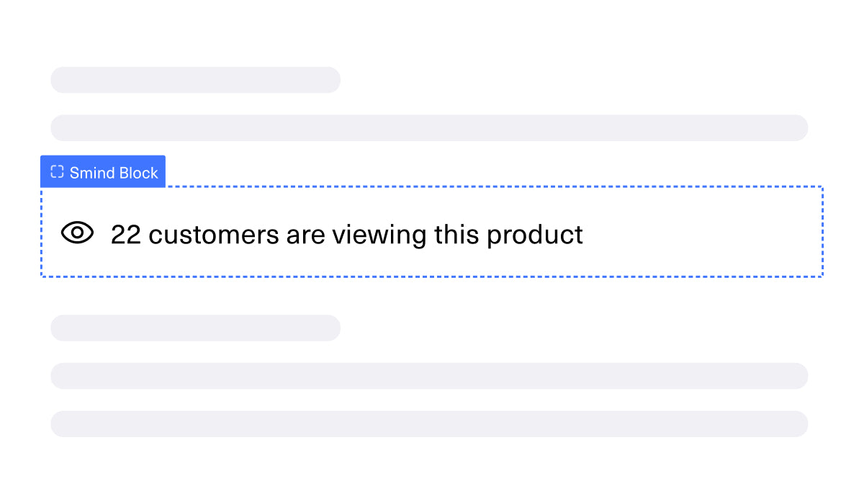The image size is (864, 504).
Task: Click the dashed blue bottom border of block
Action: pos(431,276)
